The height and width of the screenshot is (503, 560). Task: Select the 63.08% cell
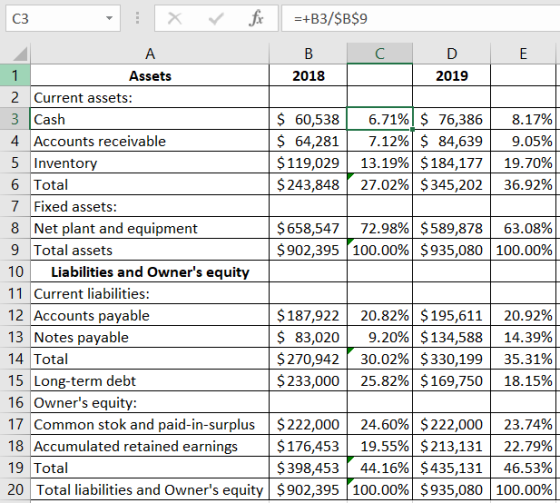(523, 228)
